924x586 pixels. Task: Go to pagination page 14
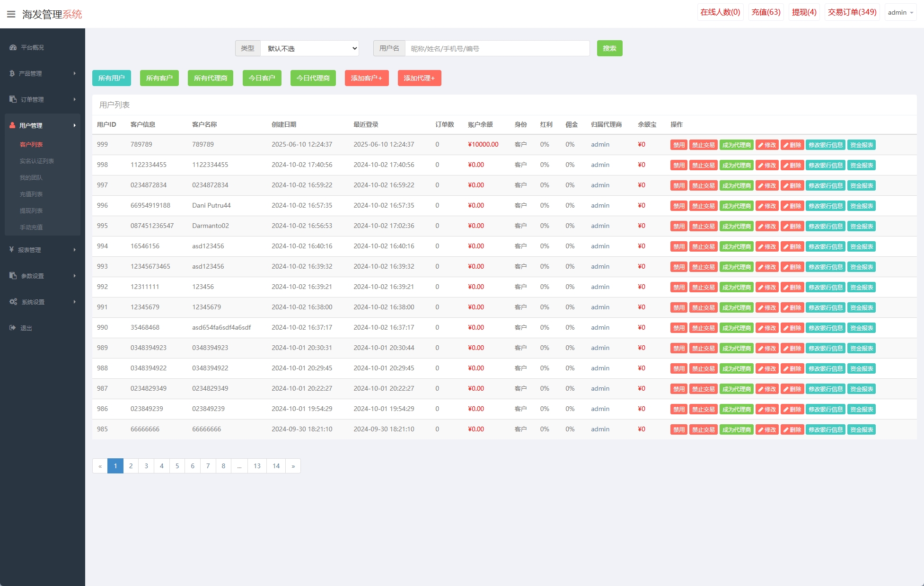[x=276, y=466]
